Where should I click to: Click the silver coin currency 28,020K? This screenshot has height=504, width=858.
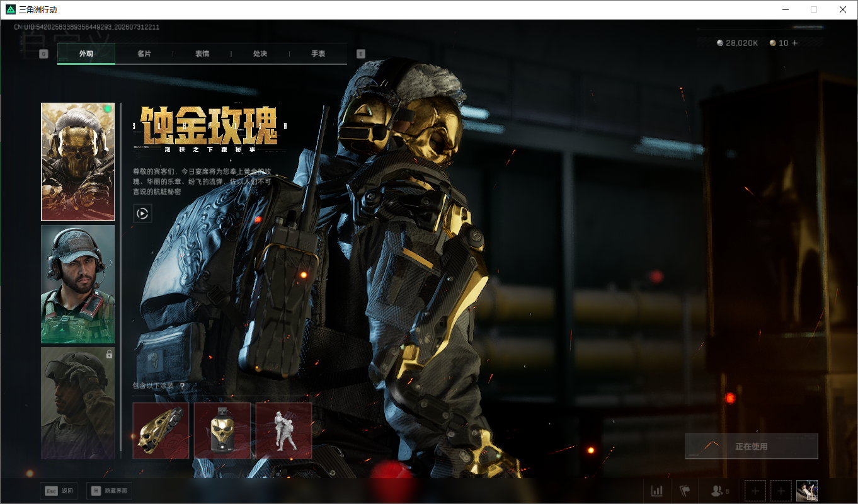tap(738, 43)
